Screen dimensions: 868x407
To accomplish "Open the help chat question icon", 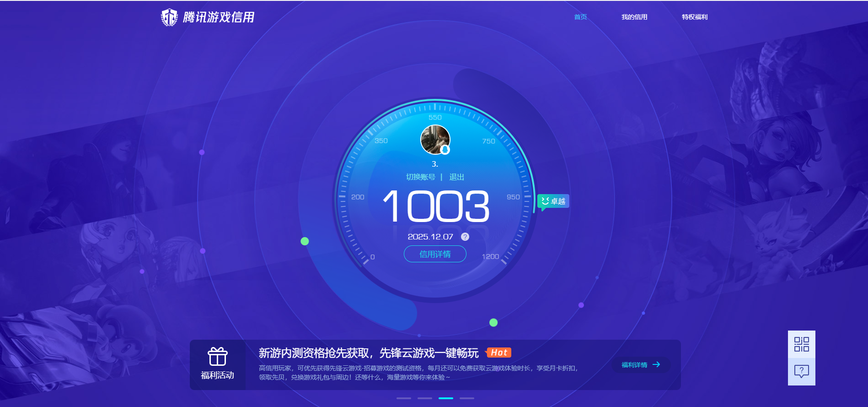I will (802, 371).
